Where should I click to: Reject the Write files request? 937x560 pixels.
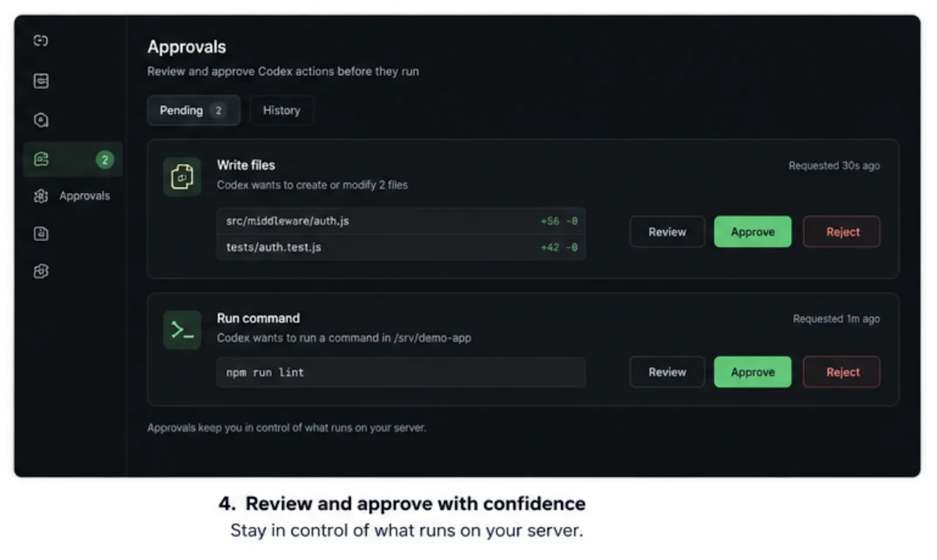[x=842, y=232]
